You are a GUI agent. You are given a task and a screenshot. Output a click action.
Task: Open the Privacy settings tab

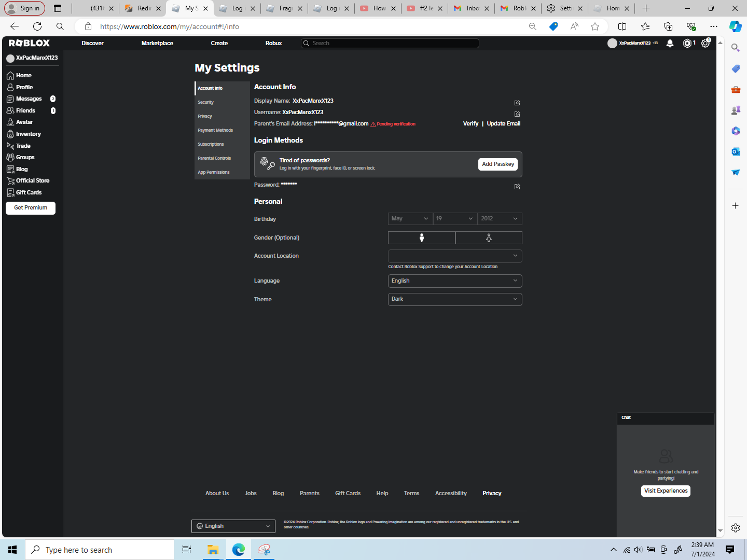tap(222, 116)
